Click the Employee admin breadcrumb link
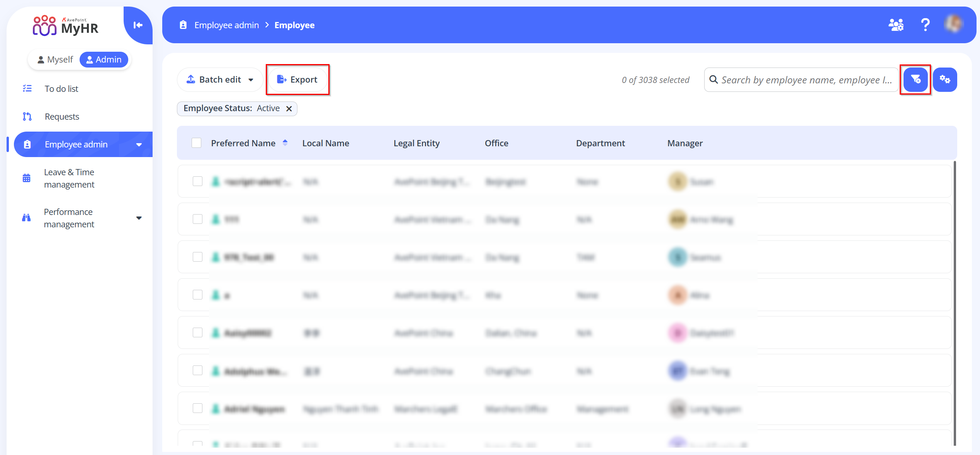Viewport: 980px width, 455px height. point(227,25)
